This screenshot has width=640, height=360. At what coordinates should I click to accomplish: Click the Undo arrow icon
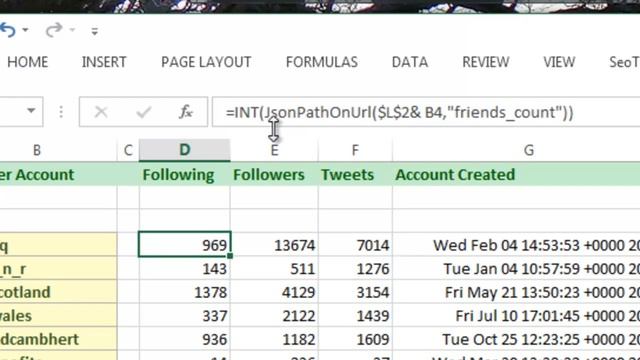[7, 30]
